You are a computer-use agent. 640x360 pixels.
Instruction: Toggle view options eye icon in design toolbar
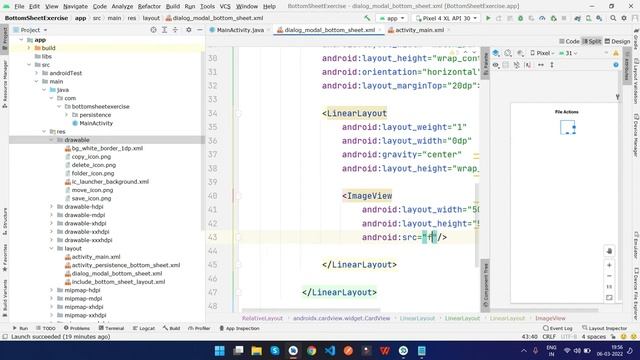click(x=496, y=65)
